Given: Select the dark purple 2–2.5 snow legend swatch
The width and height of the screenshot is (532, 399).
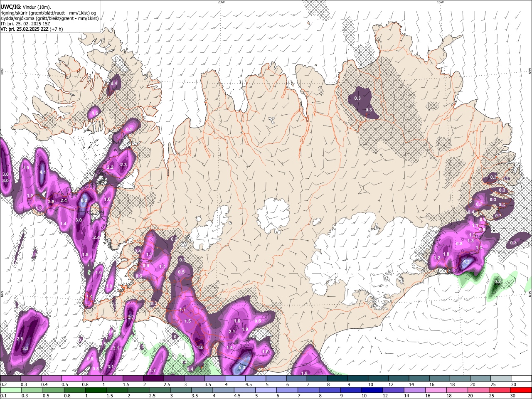Looking at the screenshot, I should tap(153, 379).
